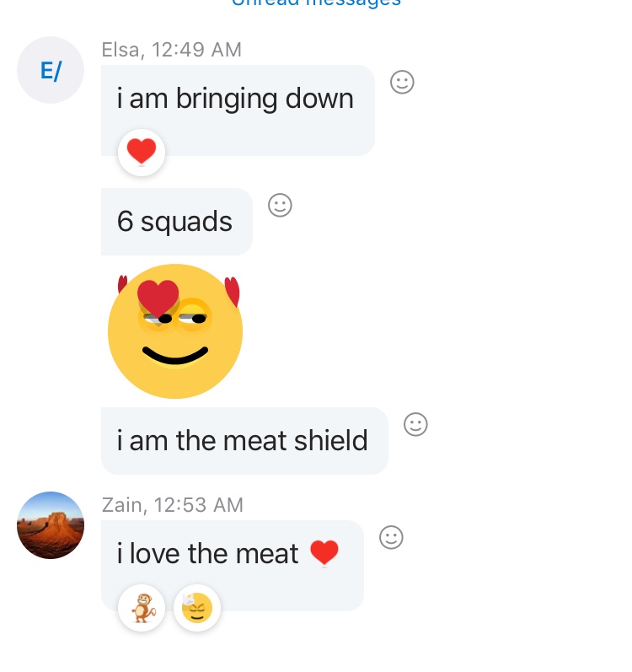
Task: Click the "Unread messages" link at top
Action: click(316, 3)
